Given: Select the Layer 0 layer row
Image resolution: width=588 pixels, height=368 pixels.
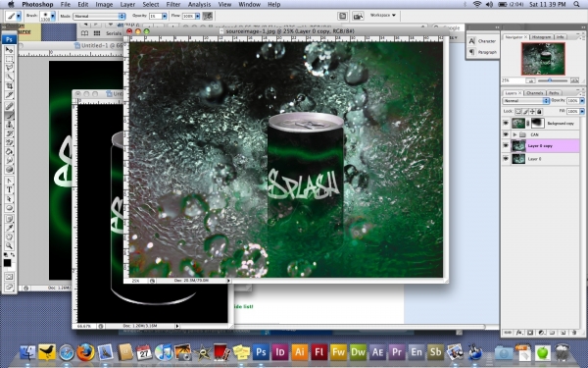Looking at the screenshot, I should pyautogui.click(x=541, y=159).
